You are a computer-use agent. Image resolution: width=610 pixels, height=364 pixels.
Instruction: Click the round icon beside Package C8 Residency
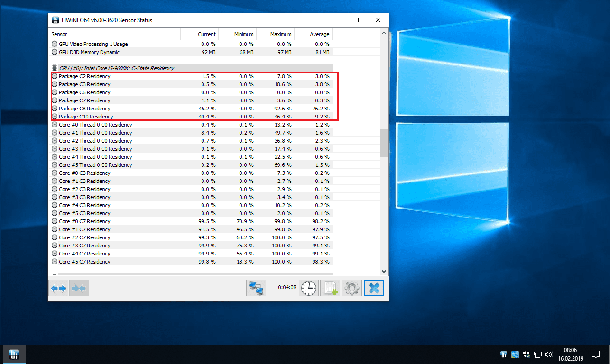55,109
